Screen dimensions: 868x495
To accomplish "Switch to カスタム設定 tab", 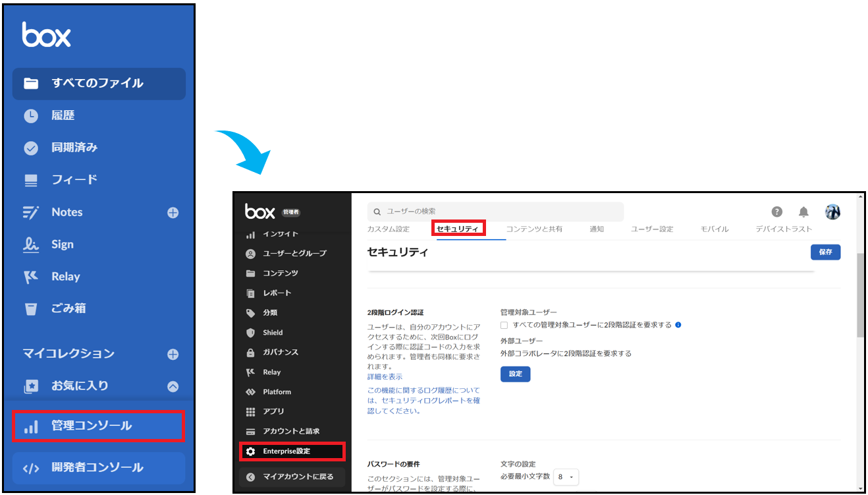I will point(389,229).
